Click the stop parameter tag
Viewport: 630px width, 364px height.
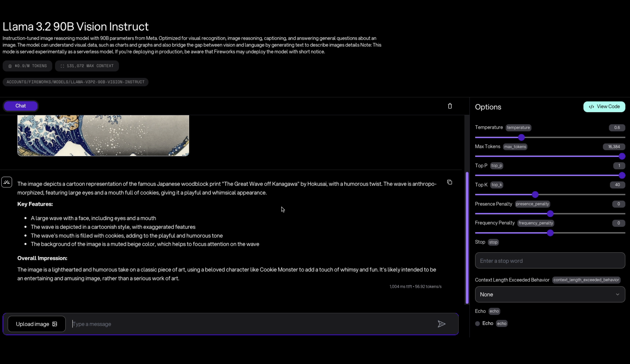click(x=493, y=242)
